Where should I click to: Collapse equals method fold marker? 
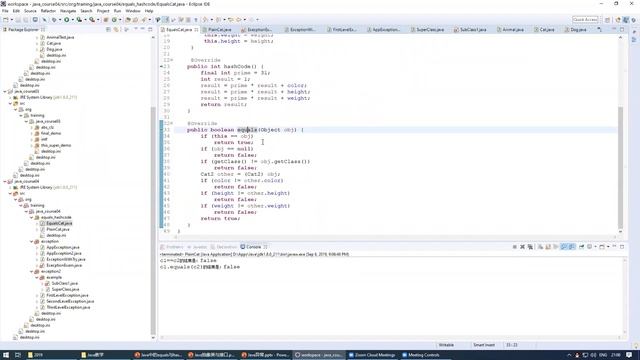click(x=171, y=123)
